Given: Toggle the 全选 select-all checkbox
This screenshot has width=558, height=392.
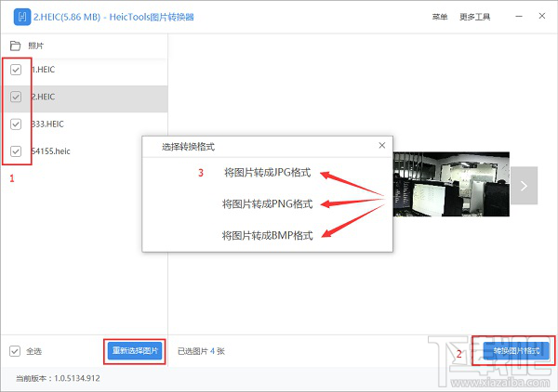Looking at the screenshot, I should 15,351.
